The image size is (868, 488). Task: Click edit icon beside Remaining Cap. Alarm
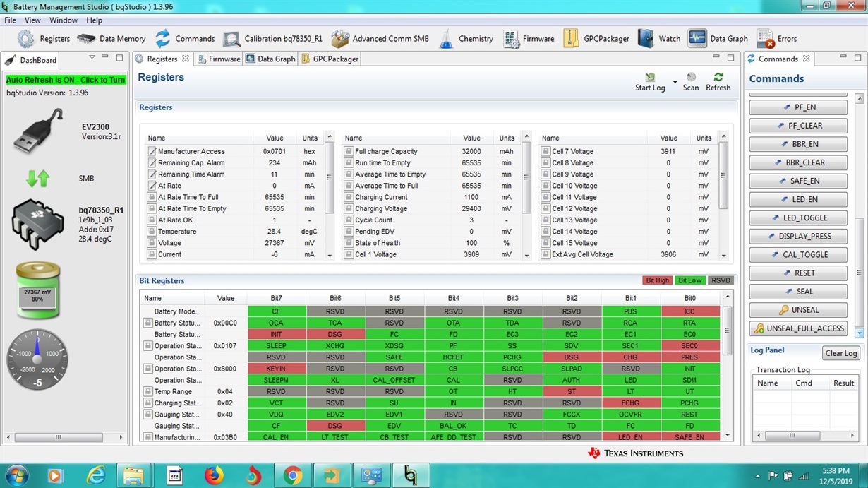click(x=152, y=162)
